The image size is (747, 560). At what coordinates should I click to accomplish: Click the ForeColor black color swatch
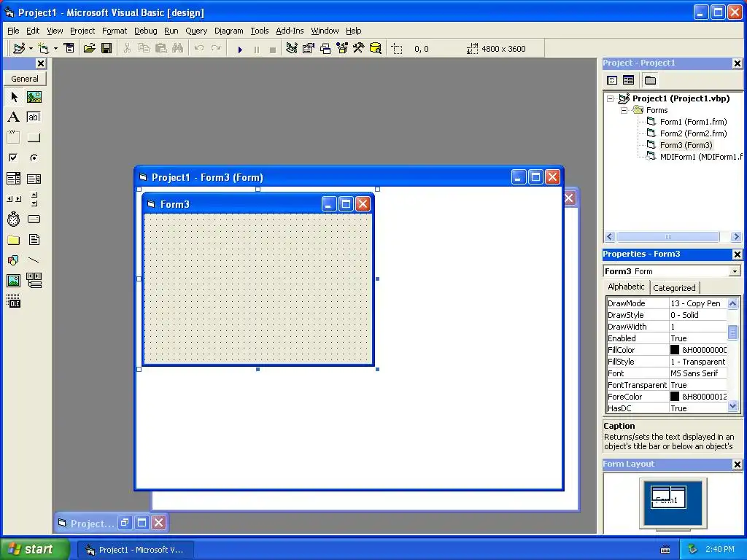click(675, 397)
